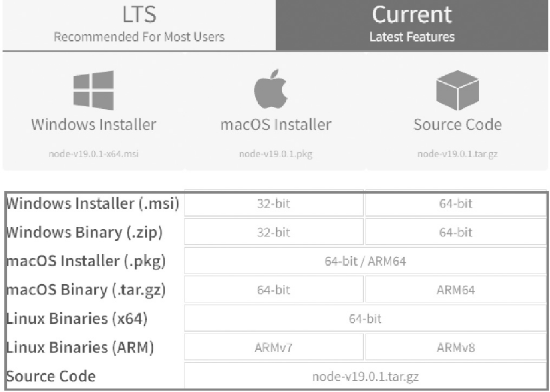Download the ARMv7 Linux Binaries
The height and width of the screenshot is (392, 550).
(274, 348)
